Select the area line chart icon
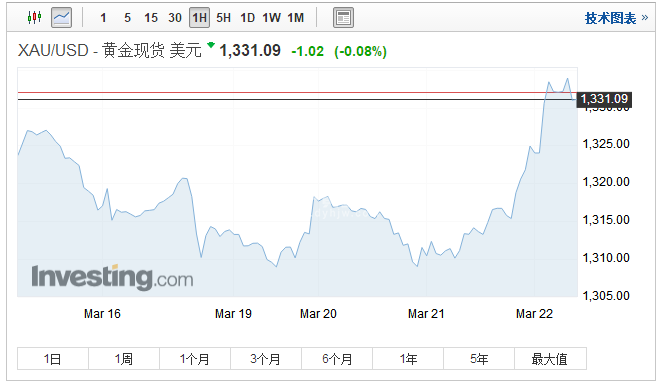Viewport: 661px width, 384px height. coord(62,18)
